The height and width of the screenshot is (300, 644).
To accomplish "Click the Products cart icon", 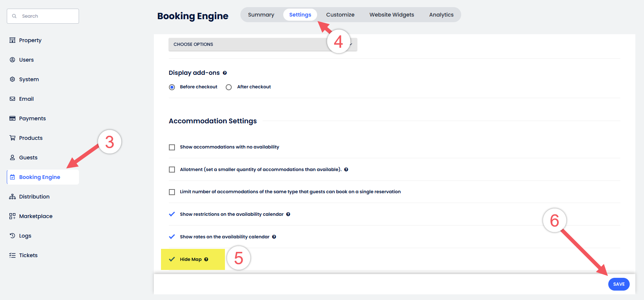I will 12,138.
